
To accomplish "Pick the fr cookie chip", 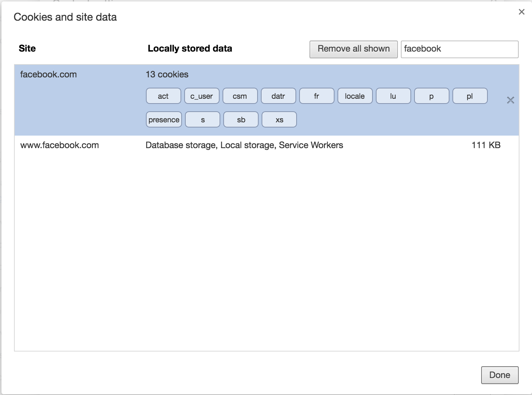I will point(316,96).
